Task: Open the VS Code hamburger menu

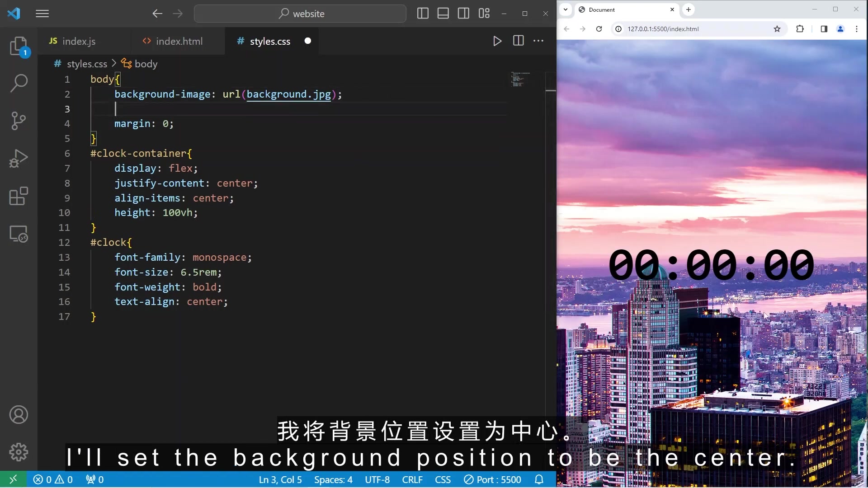Action: click(42, 14)
